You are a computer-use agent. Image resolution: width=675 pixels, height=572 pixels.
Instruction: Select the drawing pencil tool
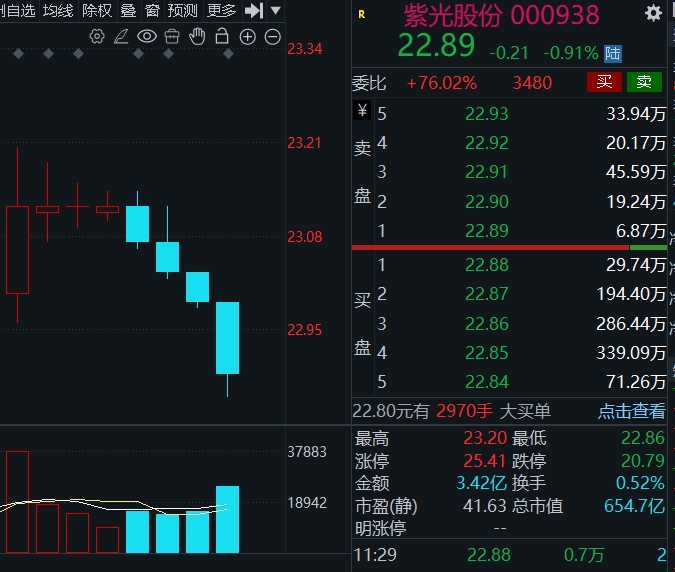[121, 37]
